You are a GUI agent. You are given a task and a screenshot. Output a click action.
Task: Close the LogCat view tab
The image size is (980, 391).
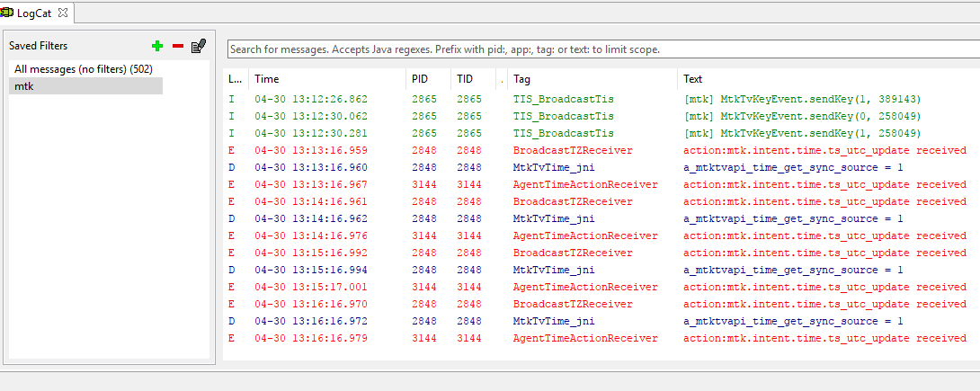tap(62, 13)
